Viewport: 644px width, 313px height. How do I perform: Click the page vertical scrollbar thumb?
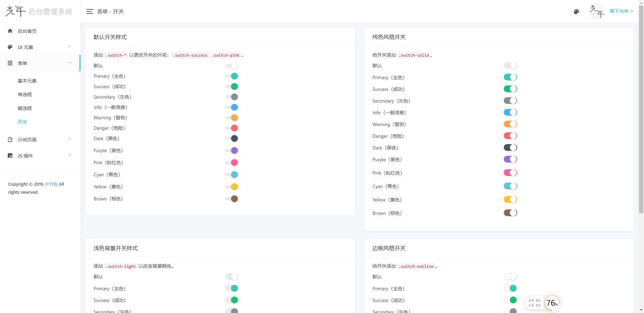tap(641, 109)
